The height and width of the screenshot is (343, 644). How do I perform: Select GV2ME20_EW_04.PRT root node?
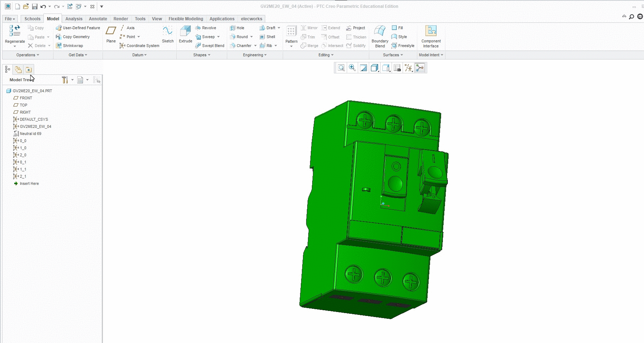pos(29,91)
